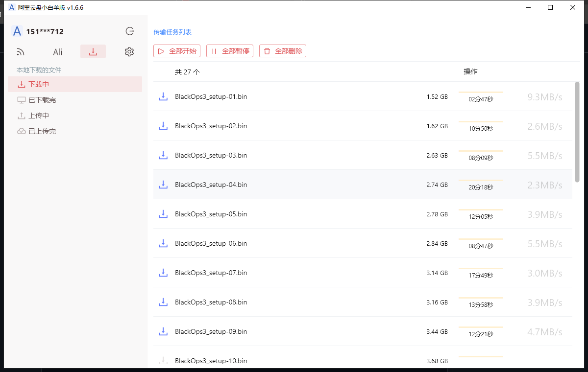The image size is (588, 372).
Task: Open the 传输任务列表 link
Action: pyautogui.click(x=172, y=31)
